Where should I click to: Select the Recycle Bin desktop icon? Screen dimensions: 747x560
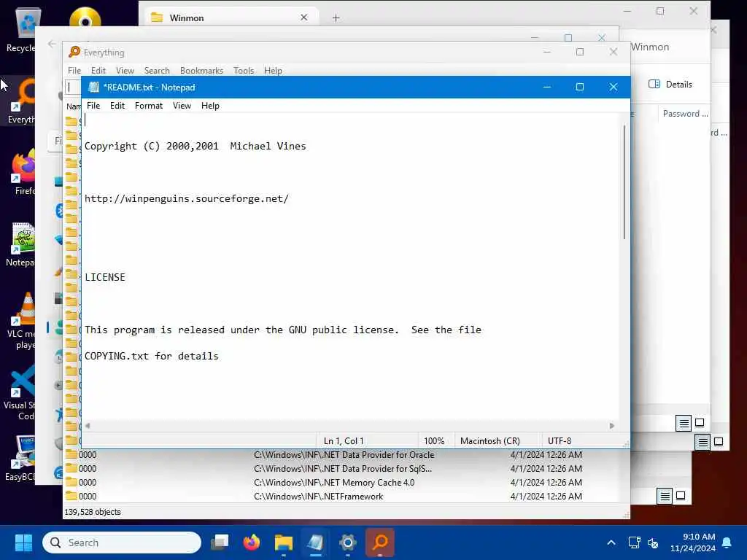pyautogui.click(x=20, y=30)
